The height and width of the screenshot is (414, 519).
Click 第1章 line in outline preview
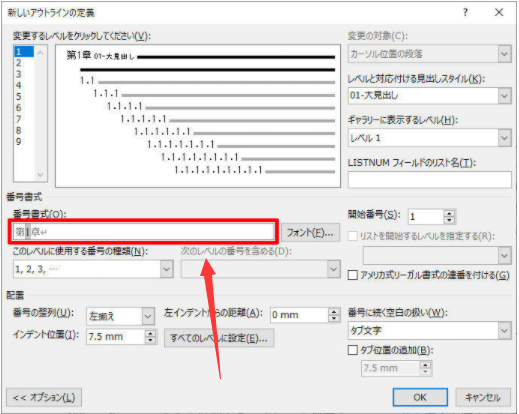click(200, 56)
